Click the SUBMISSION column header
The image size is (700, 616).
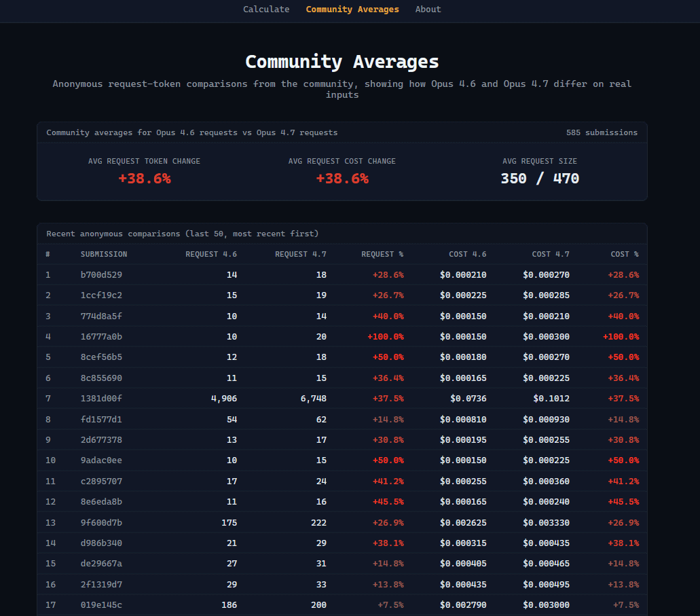pyautogui.click(x=104, y=254)
